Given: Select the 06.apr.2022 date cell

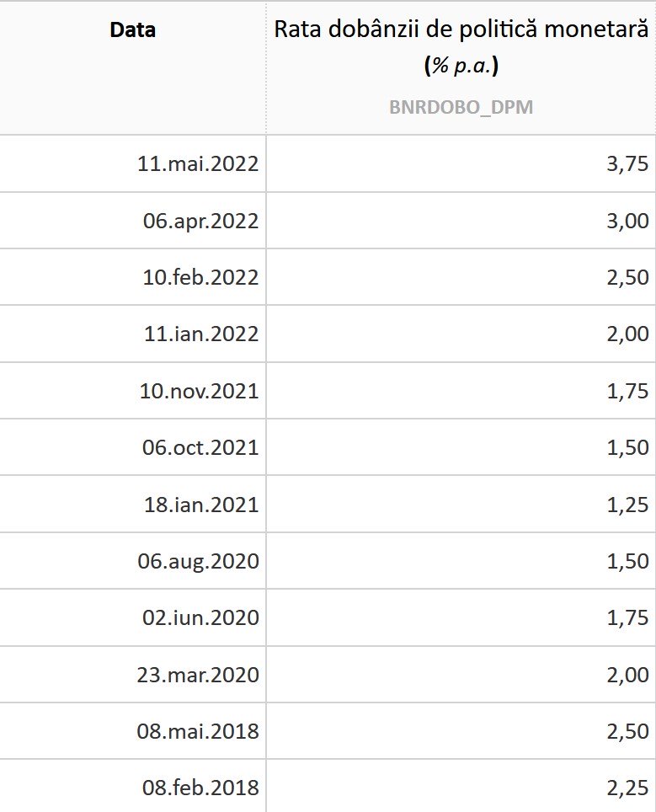Looking at the screenshot, I should click(x=200, y=221).
